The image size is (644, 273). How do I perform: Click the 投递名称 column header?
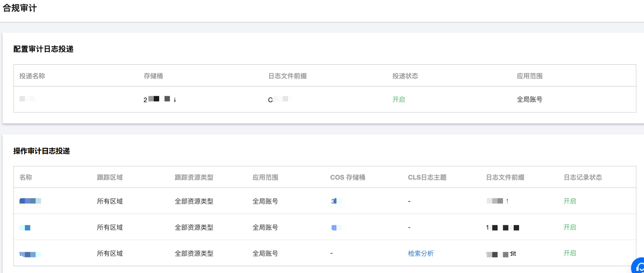tap(32, 76)
